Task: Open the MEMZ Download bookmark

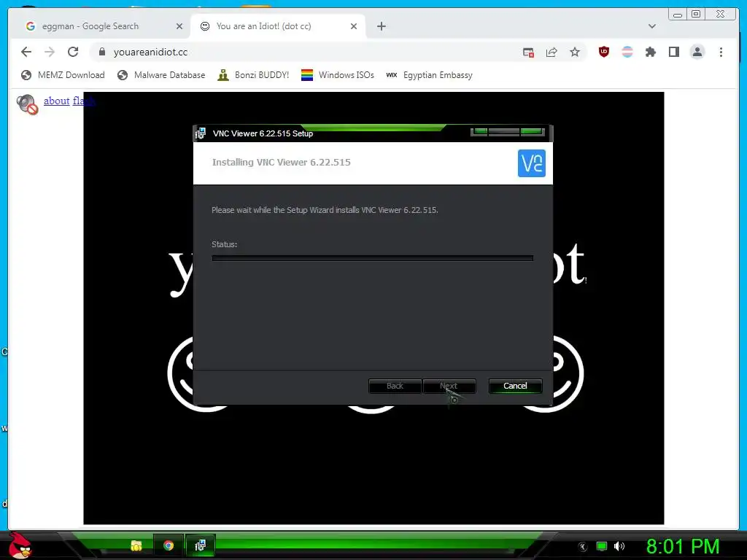Action: point(63,75)
